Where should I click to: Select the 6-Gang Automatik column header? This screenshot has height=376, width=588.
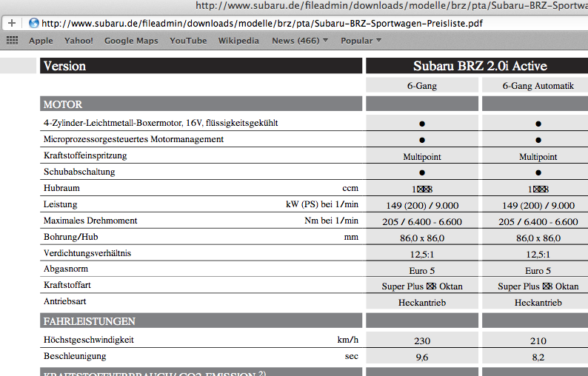click(538, 86)
